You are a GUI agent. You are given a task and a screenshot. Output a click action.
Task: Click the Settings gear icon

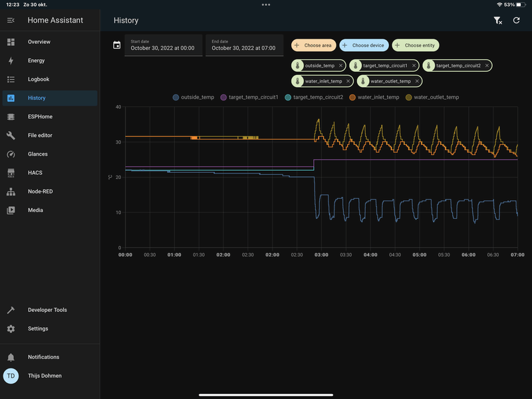11,329
